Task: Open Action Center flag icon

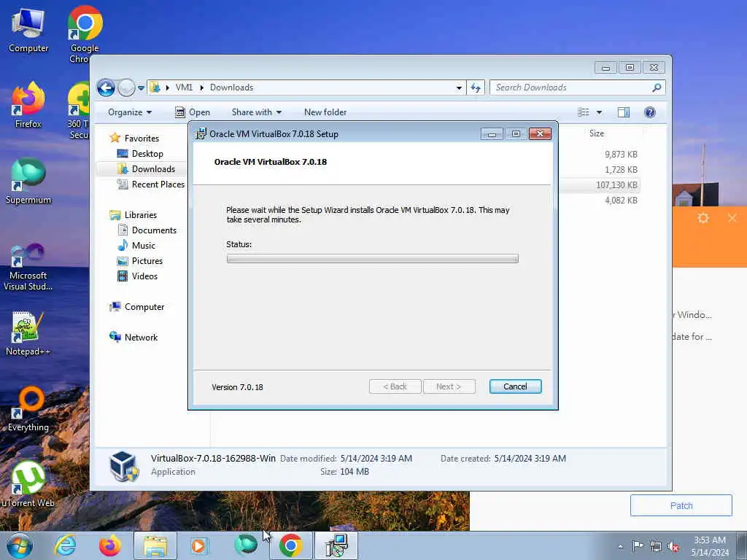Action: 638,545
